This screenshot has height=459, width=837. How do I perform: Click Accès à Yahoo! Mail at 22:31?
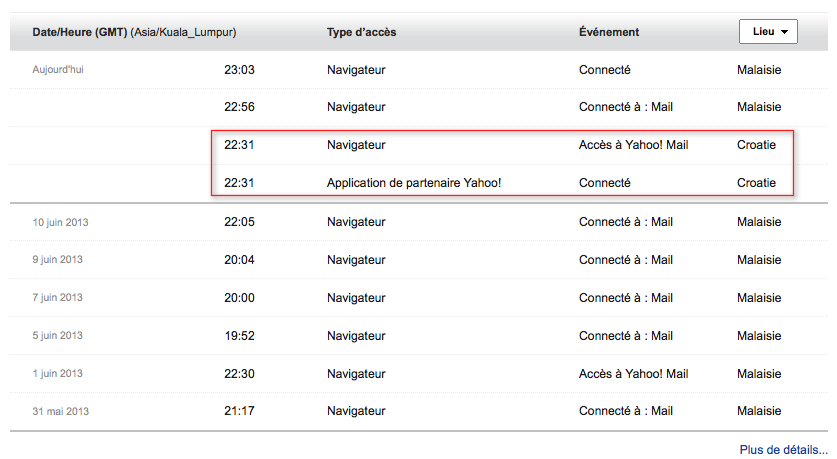click(634, 145)
